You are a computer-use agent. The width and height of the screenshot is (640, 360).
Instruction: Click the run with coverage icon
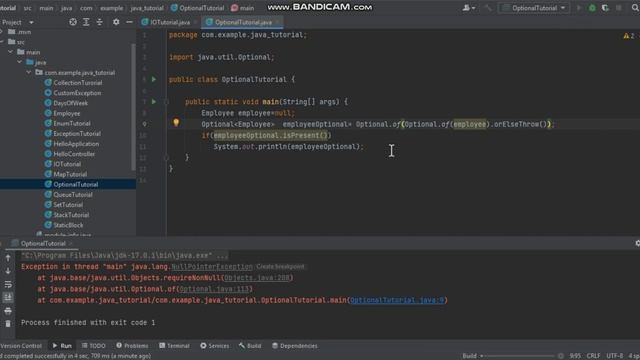tap(605, 8)
